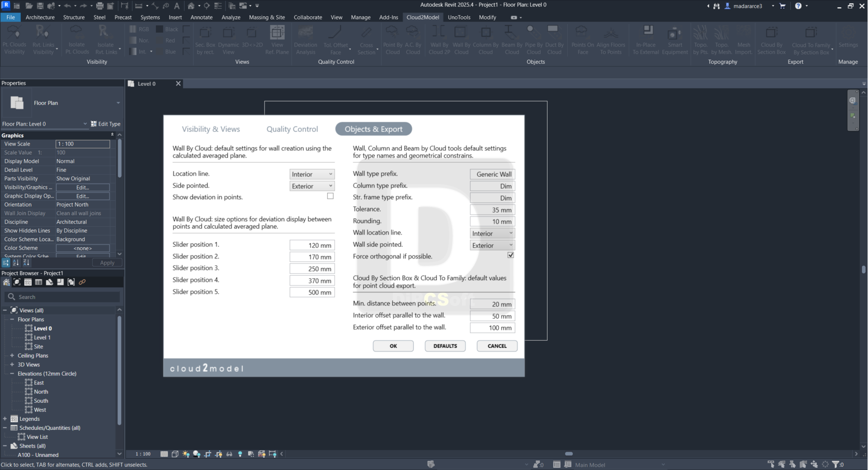Click the Revit links chain icon in Project Browser toolbar

82,282
